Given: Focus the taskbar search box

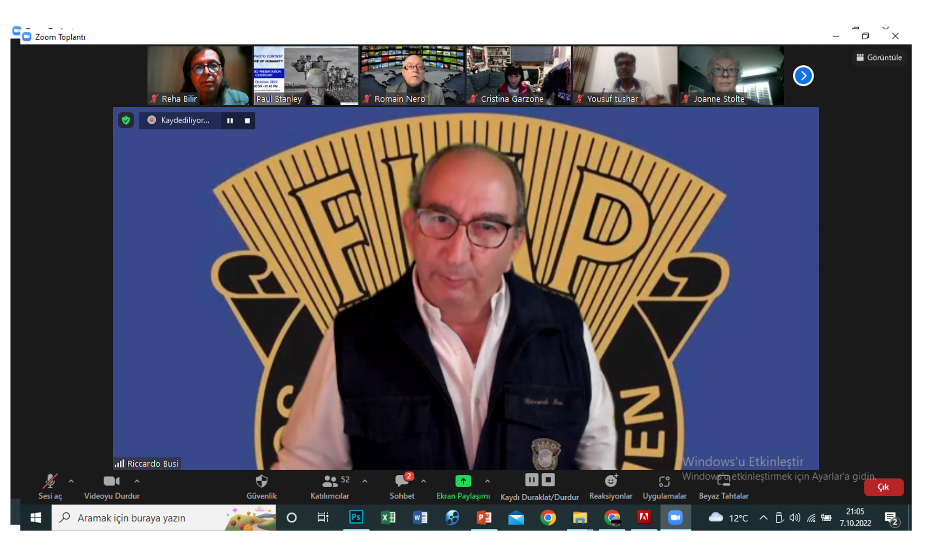Looking at the screenshot, I should [164, 518].
